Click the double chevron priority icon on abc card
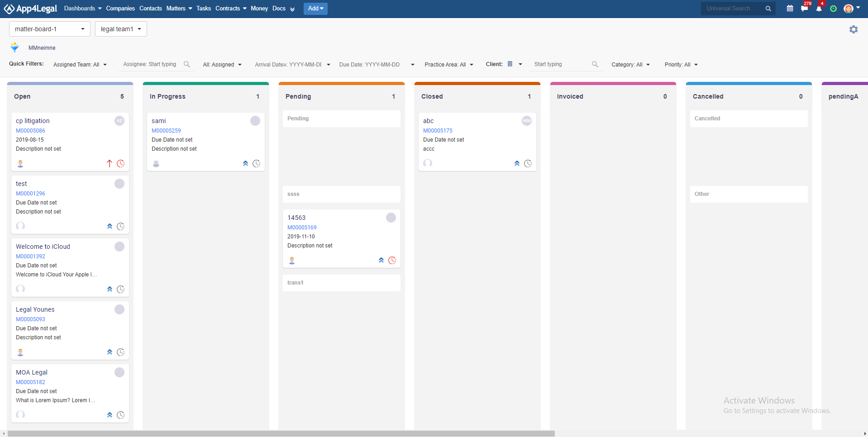Viewport: 868px width, 437px height. [x=516, y=163]
